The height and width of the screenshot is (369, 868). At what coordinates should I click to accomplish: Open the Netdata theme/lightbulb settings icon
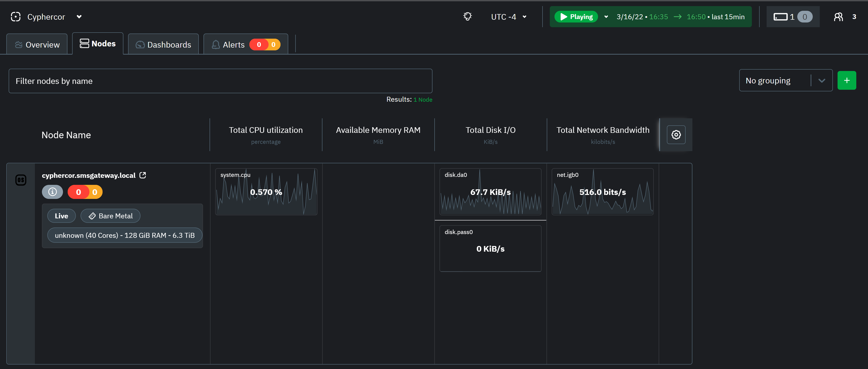pyautogui.click(x=467, y=16)
